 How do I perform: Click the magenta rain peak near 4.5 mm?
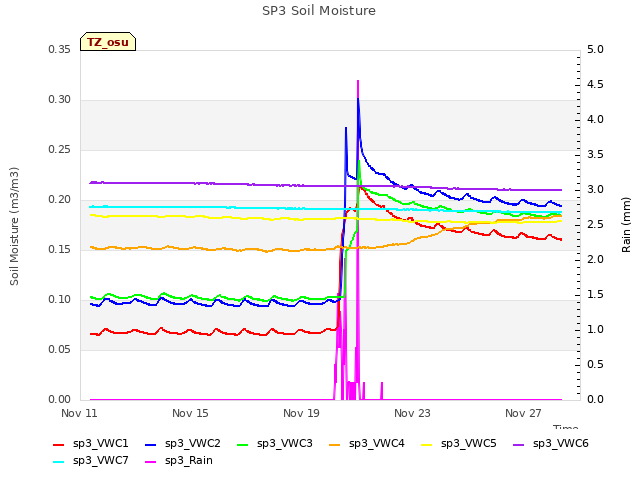(x=358, y=82)
